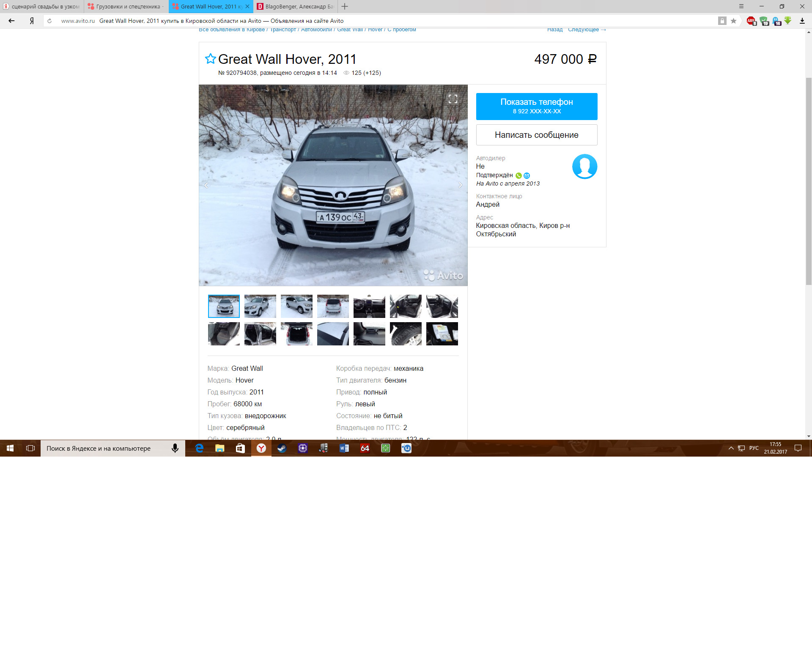Image resolution: width=812 pixels, height=646 pixels.
Task: Open Microsoft Word from taskbar
Action: [x=344, y=448]
